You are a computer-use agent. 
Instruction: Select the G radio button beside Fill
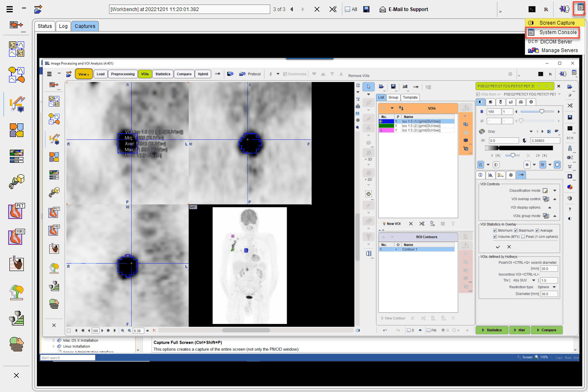pos(443,330)
